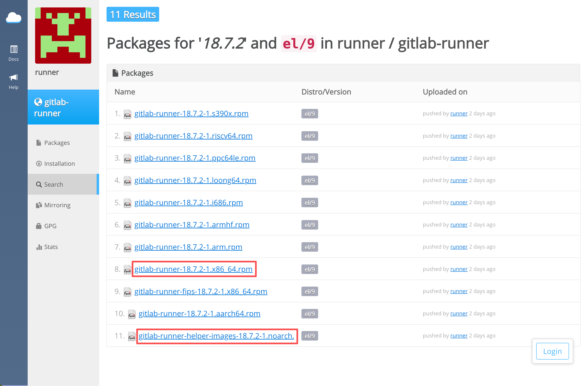Click the packagecloud cloud logo icon
Screen dimensions: 588x386
[14, 18]
